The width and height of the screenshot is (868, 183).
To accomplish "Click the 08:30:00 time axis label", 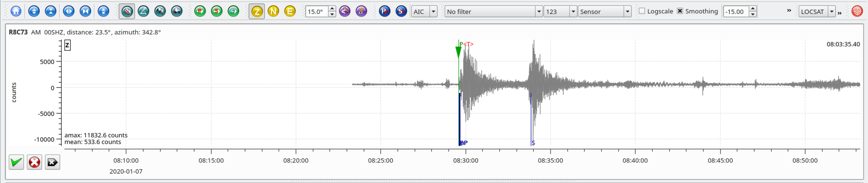I will point(465,160).
